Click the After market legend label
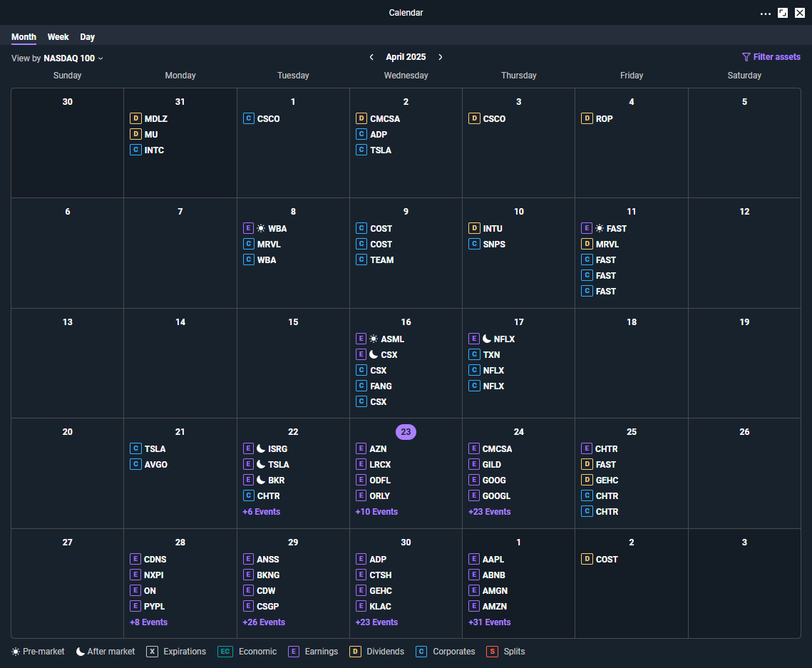Screen dimensions: 812x668 [111, 652]
